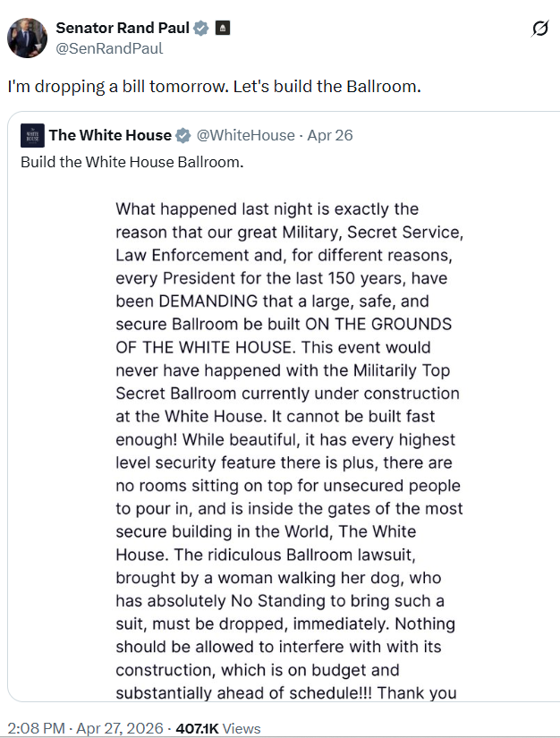Image resolution: width=560 pixels, height=738 pixels.
Task: Click the "What happened last night" opening line
Action: pyautogui.click(x=267, y=209)
